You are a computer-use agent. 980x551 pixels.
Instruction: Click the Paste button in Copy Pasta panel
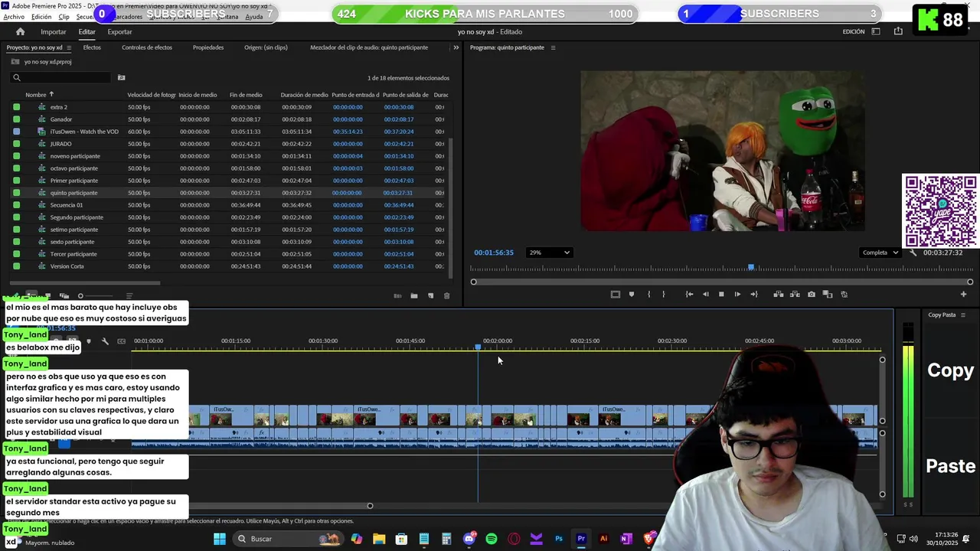coord(950,466)
